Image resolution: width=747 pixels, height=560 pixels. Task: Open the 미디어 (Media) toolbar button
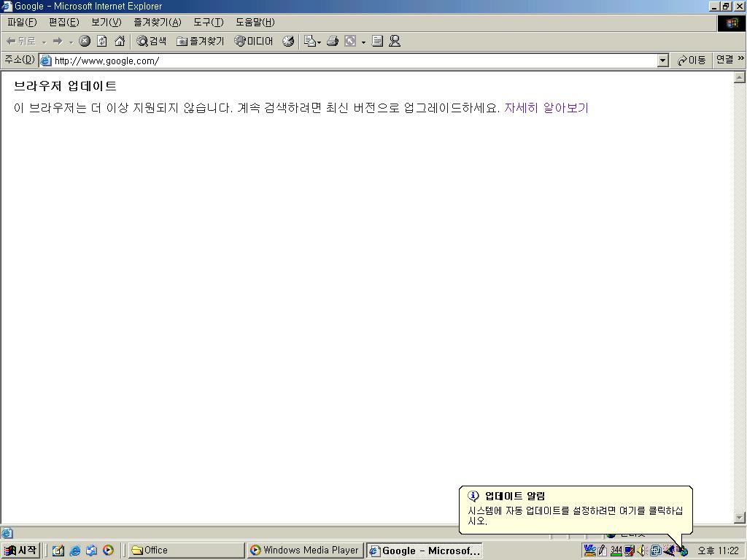coord(254,42)
